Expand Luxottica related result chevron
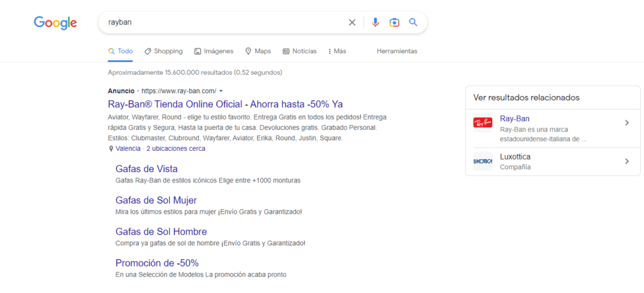Image resolution: width=644 pixels, height=293 pixels. point(627,161)
